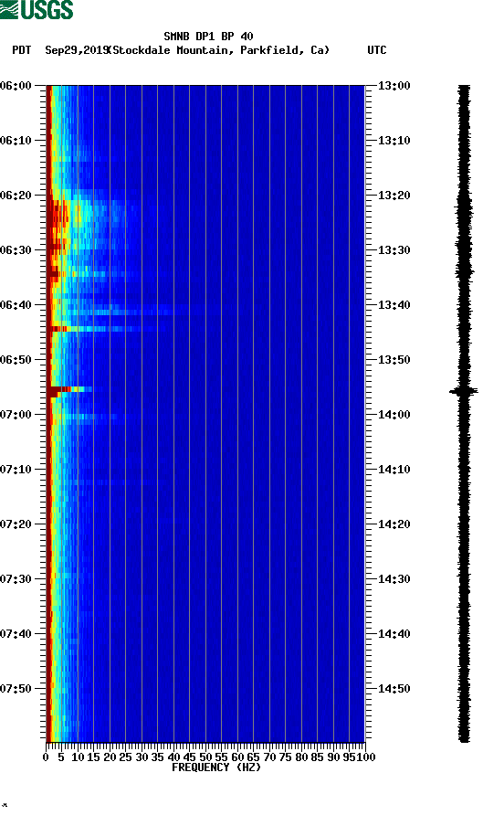Click the 07:10 PDT time label
The height and width of the screenshot is (815, 504).
tap(16, 470)
